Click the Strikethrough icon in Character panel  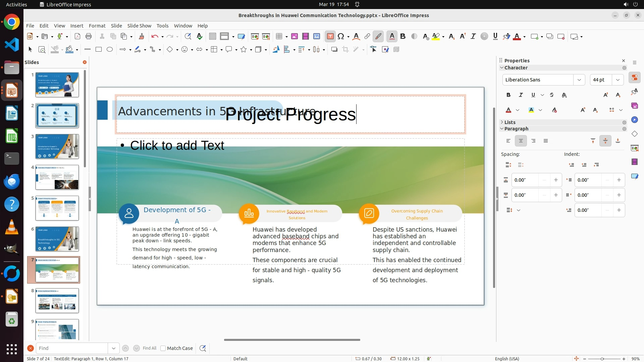552,95
